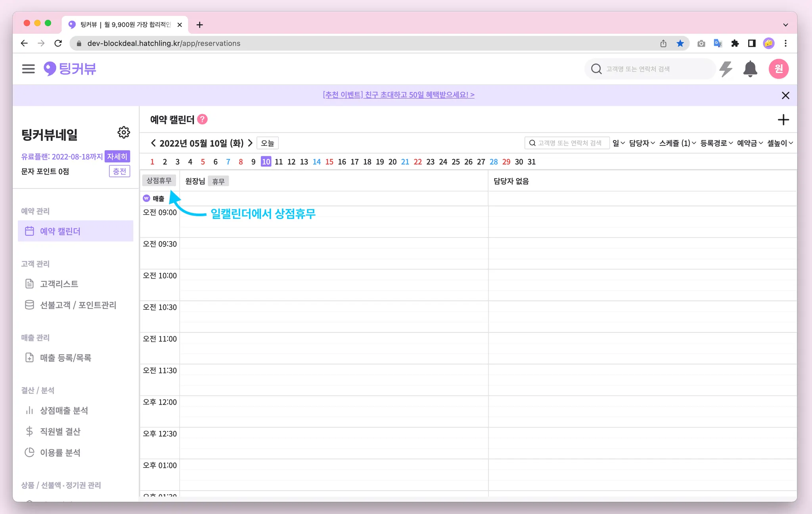Open the hamburger menu icon

pos(28,69)
